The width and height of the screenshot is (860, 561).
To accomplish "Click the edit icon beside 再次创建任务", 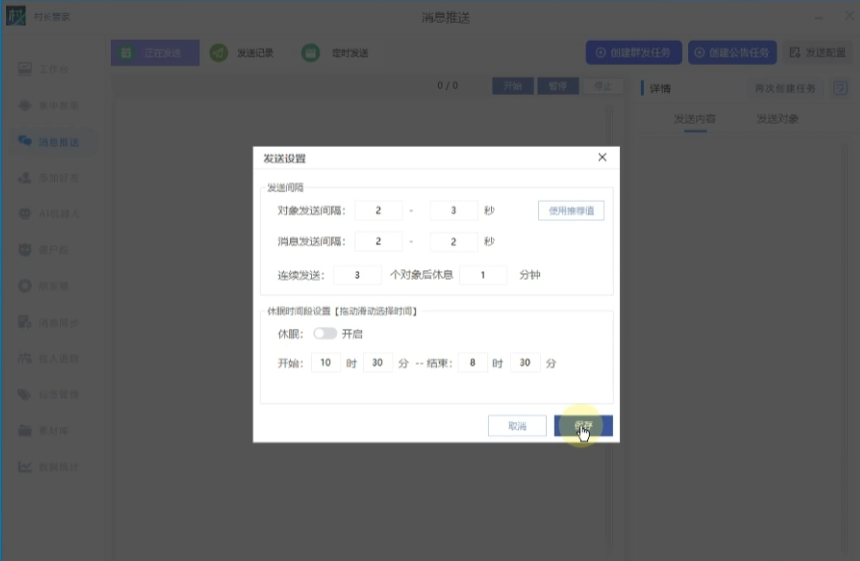I will click(x=840, y=88).
